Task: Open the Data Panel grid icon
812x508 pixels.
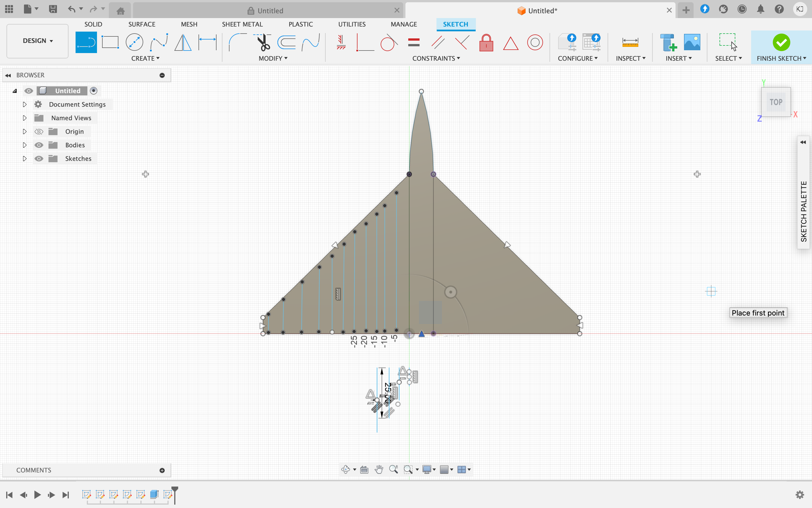Action: [x=9, y=9]
